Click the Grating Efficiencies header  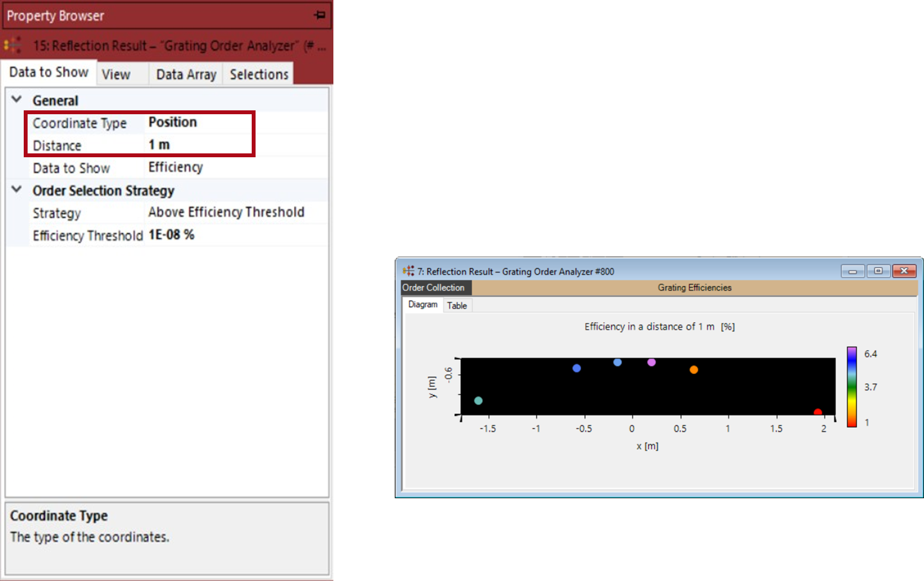pos(694,287)
